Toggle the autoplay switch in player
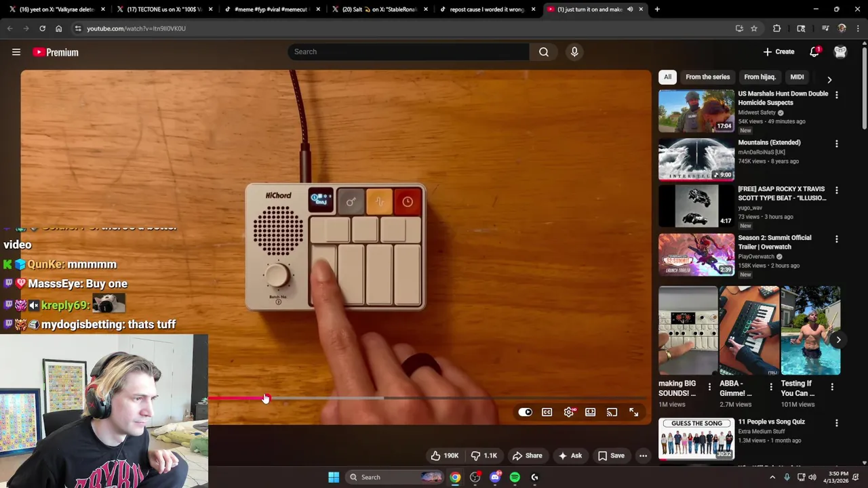This screenshot has height=488, width=868. coord(526,412)
